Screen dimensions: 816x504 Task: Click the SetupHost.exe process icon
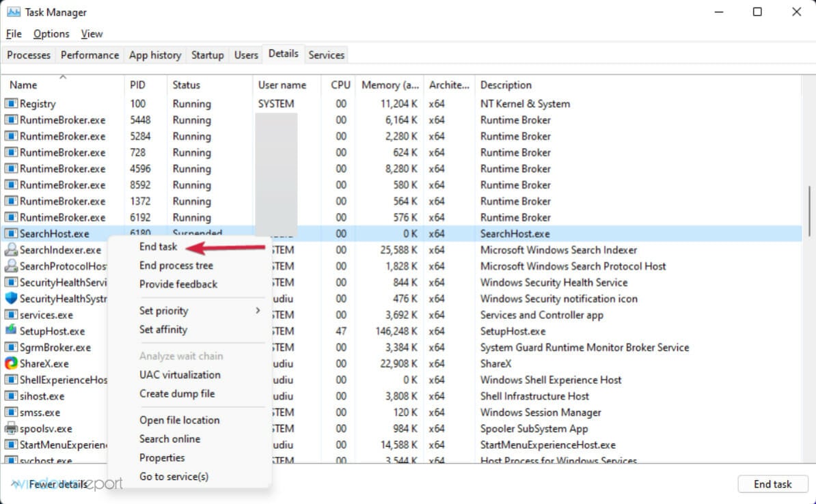point(10,331)
